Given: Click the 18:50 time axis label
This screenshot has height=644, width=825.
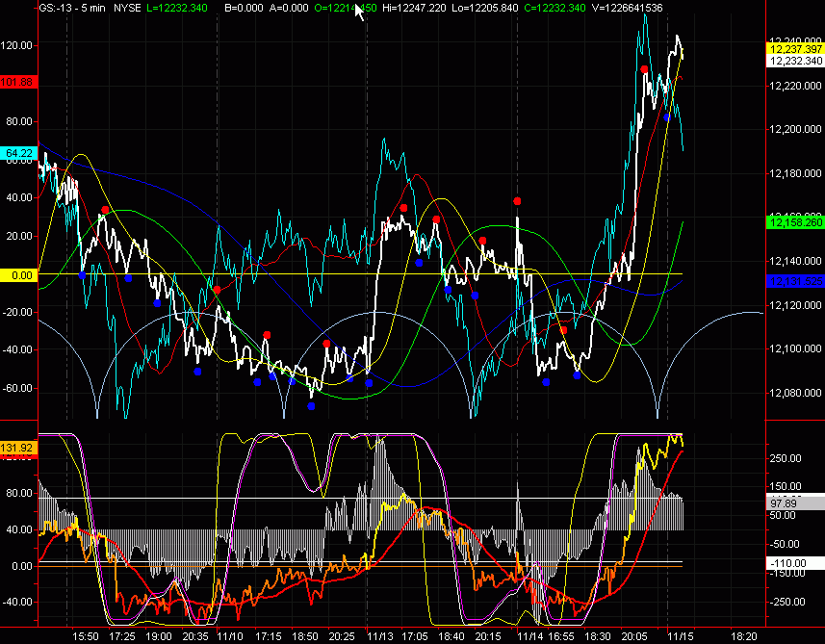Looking at the screenshot, I should [305, 636].
